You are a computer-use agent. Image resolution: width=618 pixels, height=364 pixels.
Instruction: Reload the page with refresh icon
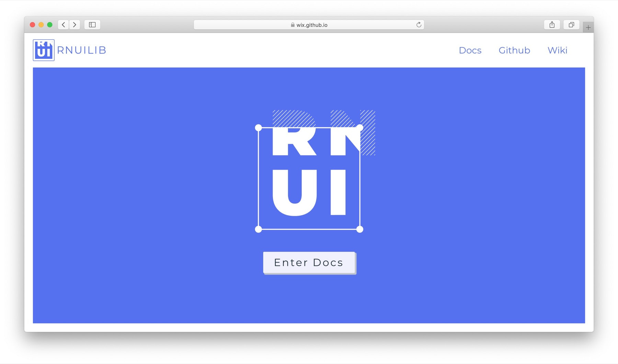(x=419, y=25)
